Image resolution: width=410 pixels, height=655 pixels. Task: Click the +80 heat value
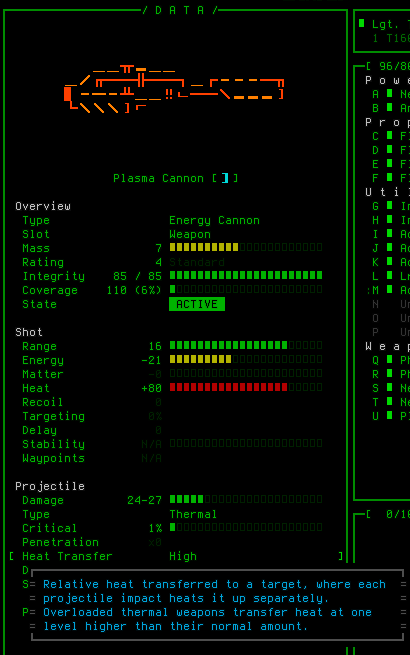pyautogui.click(x=151, y=388)
